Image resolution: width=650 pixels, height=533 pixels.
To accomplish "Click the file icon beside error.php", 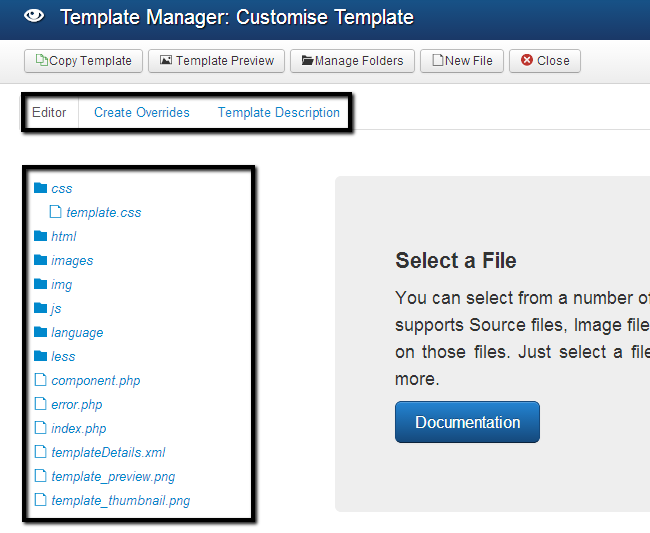I will 40,404.
